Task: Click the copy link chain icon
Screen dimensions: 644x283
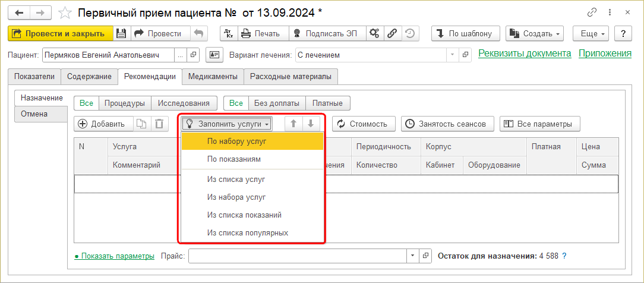Action: (591, 12)
